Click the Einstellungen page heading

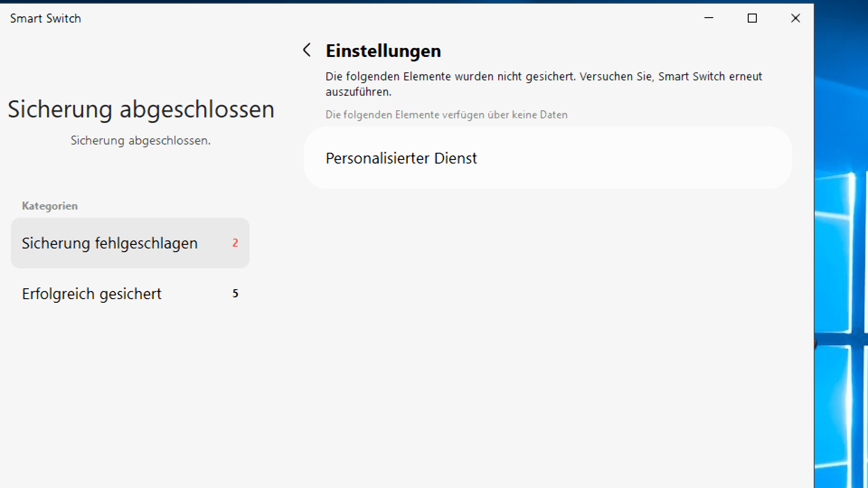383,51
